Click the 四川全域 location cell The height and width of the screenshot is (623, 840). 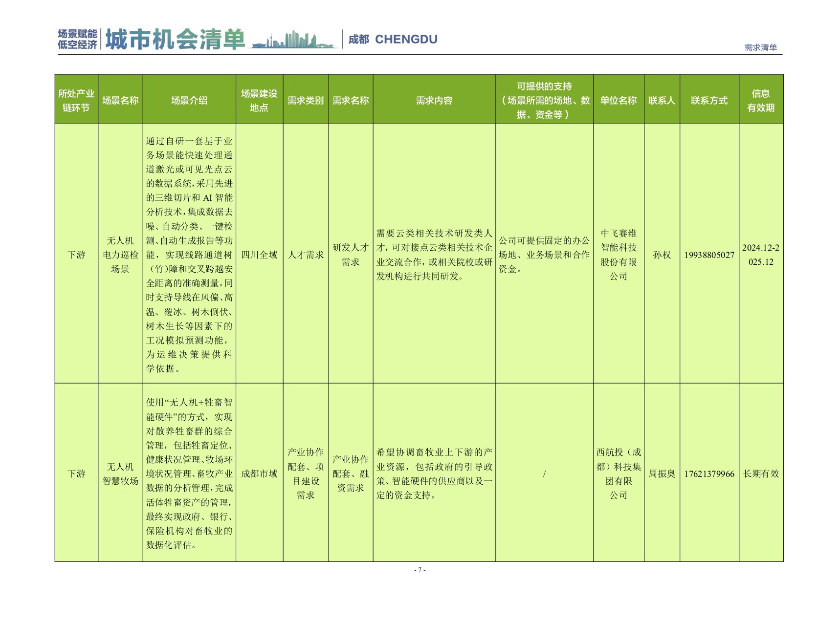[x=259, y=255]
